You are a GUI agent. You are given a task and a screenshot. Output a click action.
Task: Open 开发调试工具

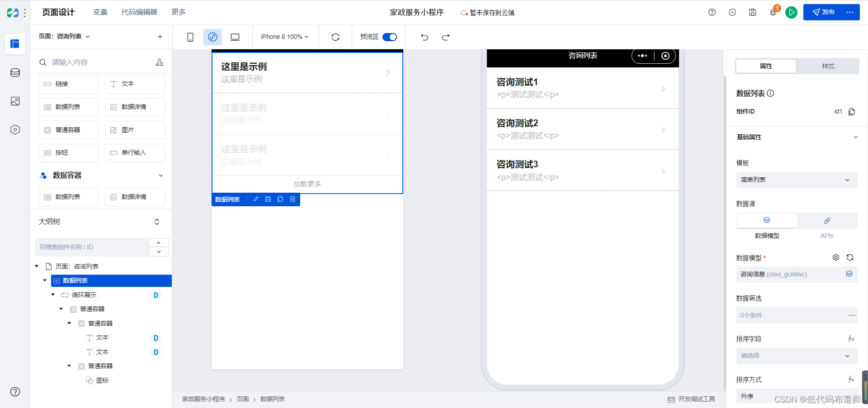pos(692,399)
